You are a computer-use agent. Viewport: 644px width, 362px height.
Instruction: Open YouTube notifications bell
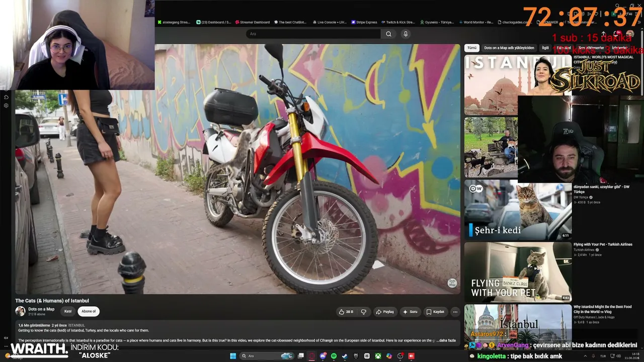point(616,34)
